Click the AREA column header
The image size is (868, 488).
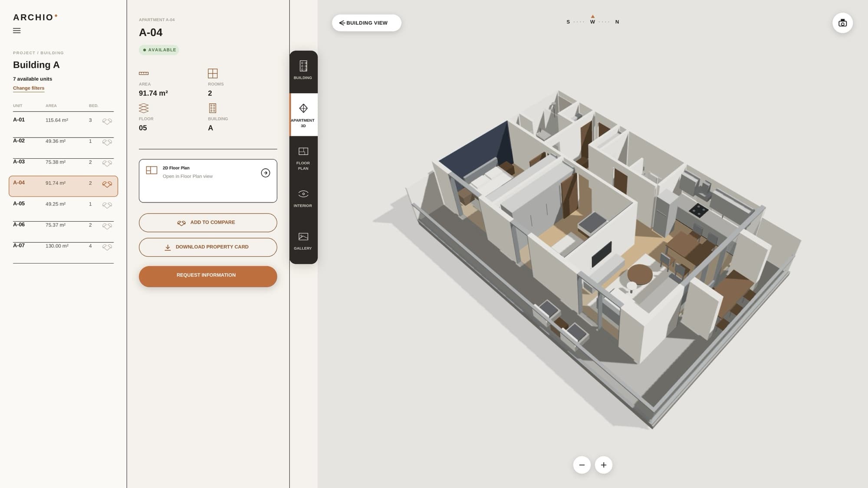(x=51, y=106)
